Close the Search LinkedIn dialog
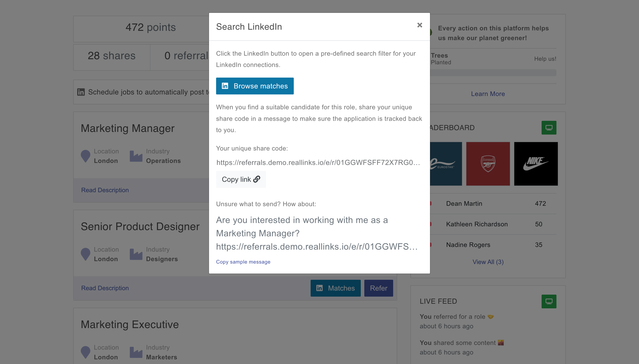Image resolution: width=639 pixels, height=364 pixels. pos(420,25)
